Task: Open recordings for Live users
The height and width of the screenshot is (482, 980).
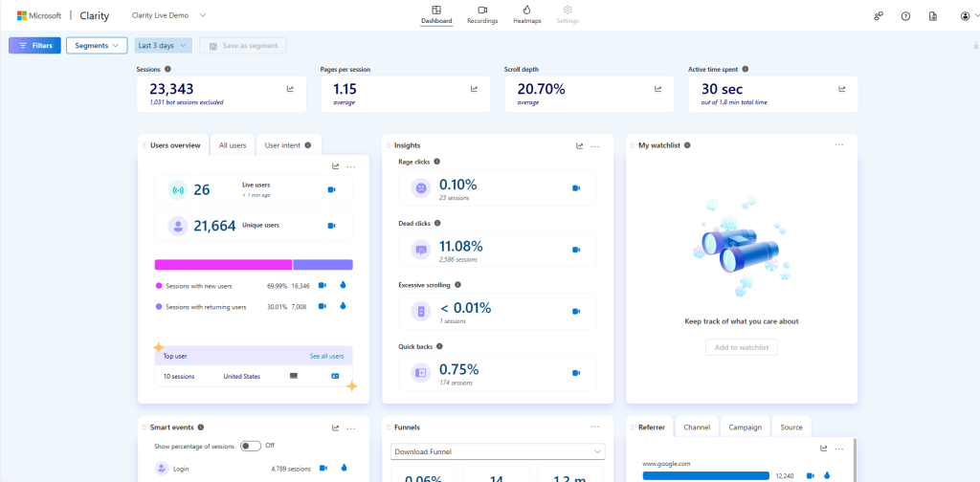Action: 331,190
